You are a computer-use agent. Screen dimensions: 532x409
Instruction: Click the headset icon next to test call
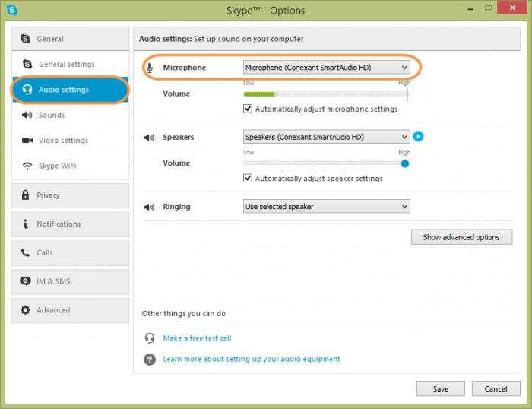150,338
